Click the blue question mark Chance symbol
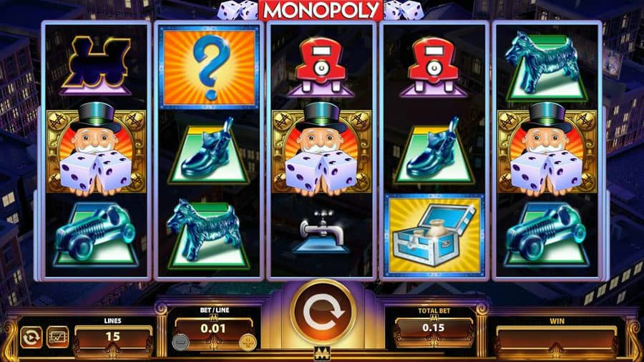 209,67
